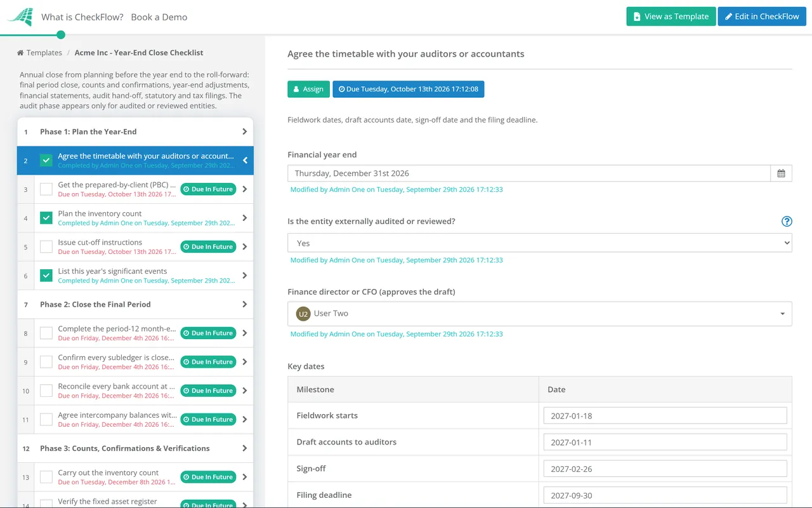The width and height of the screenshot is (812, 508).
Task: Uncheck the Plan the inventory count checkbox
Action: point(46,218)
